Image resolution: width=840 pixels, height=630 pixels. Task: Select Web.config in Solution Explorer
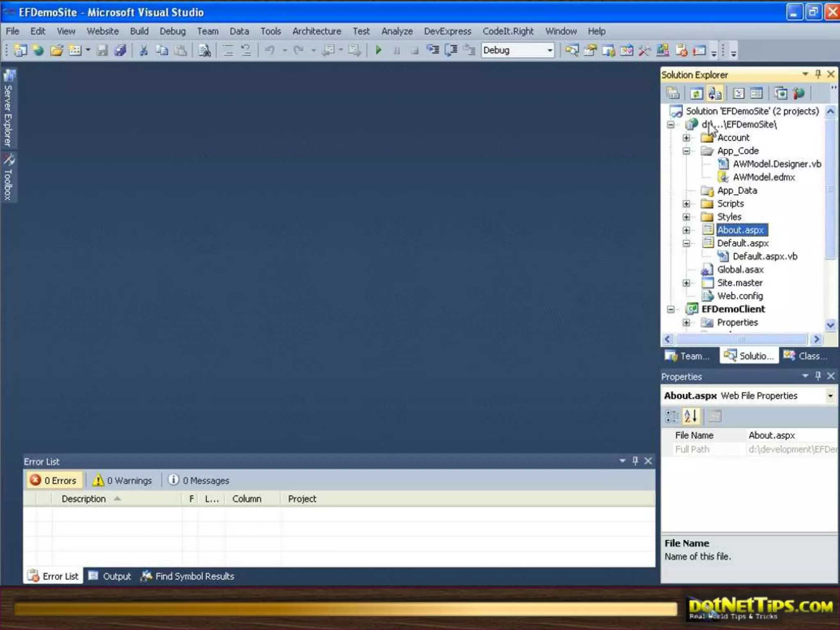(x=740, y=296)
